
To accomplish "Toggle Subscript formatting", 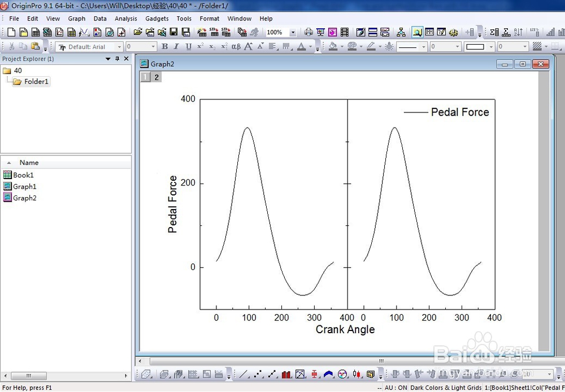I will click(x=212, y=46).
